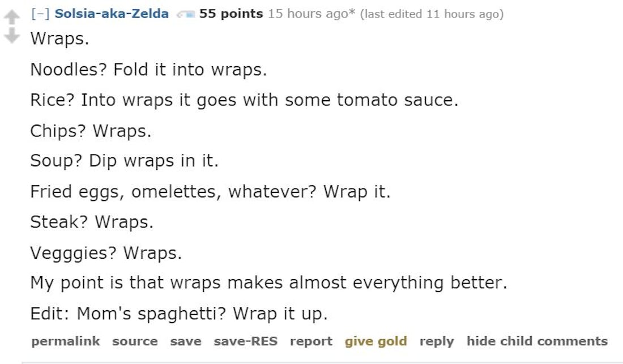Report this comment
This screenshot has width=623, height=364.
pyautogui.click(x=311, y=341)
